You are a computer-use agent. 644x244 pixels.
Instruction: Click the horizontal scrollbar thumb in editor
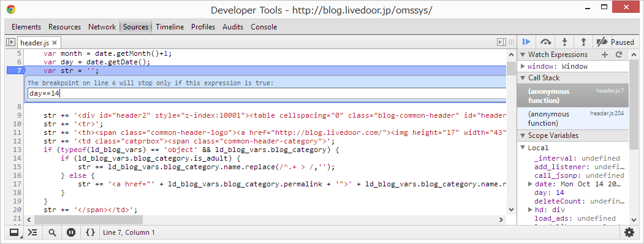(x=89, y=219)
